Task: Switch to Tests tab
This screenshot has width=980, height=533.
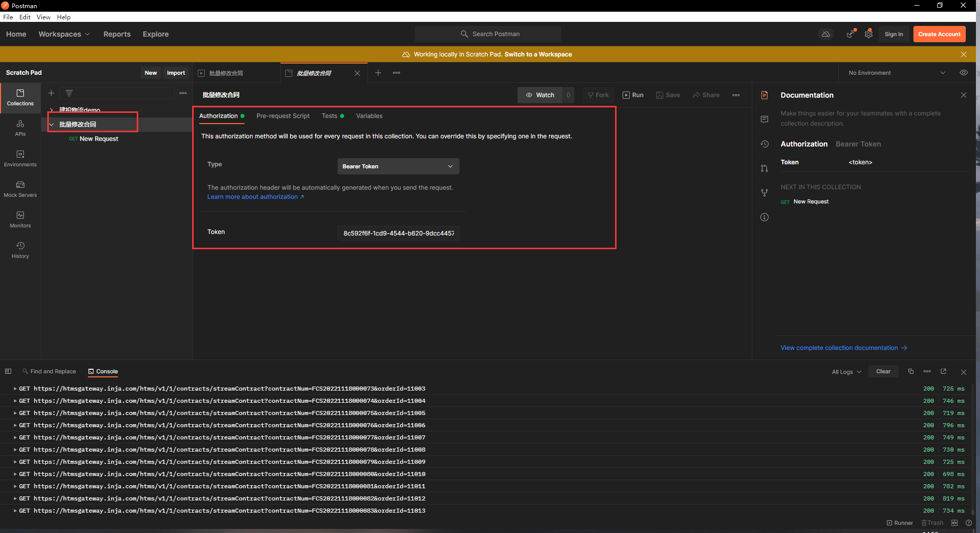Action: click(x=332, y=116)
